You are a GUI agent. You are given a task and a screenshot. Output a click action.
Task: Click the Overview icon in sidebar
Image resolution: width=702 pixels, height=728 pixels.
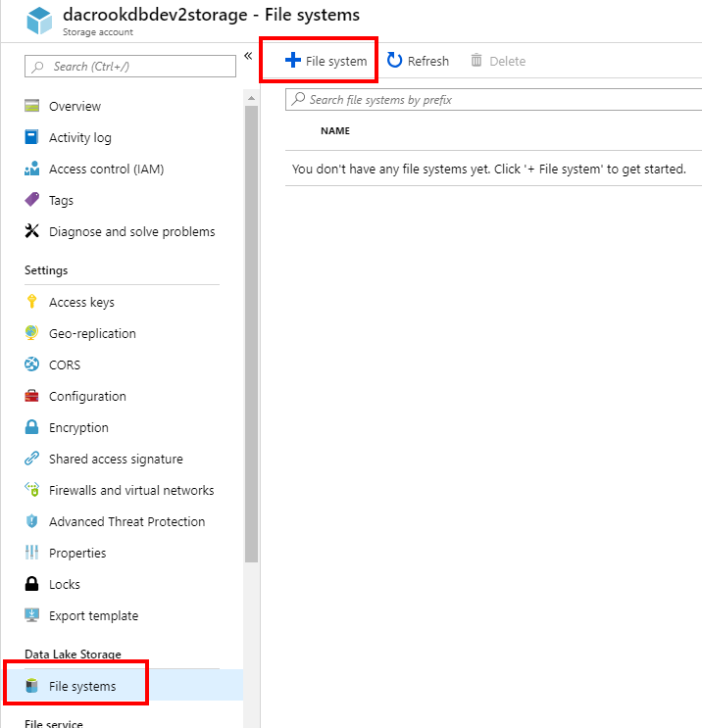[31, 106]
